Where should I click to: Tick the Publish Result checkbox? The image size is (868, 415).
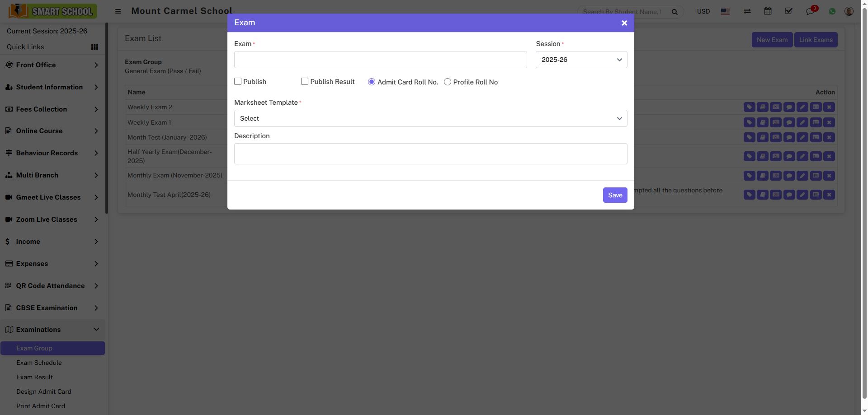[305, 81]
